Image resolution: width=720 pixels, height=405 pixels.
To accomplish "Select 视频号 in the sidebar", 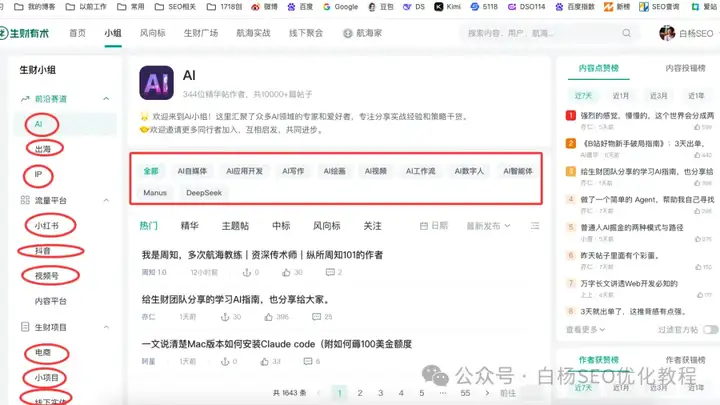I will pos(47,276).
